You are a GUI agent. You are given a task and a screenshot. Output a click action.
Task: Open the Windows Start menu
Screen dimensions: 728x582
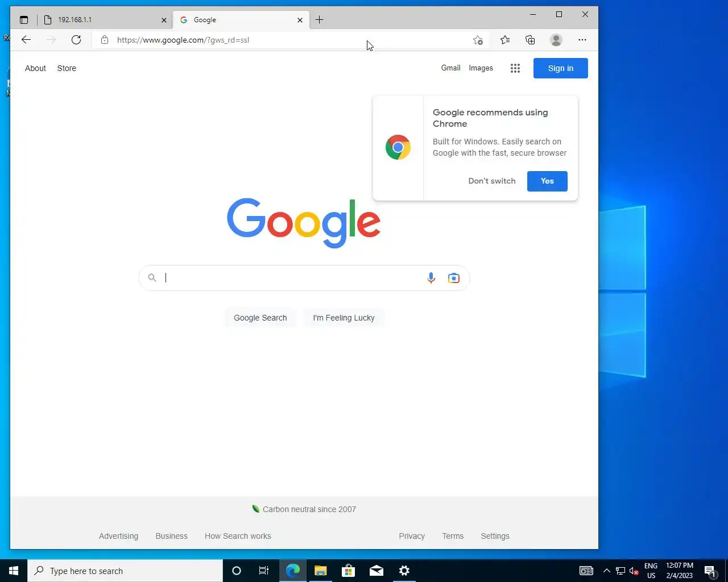point(14,571)
